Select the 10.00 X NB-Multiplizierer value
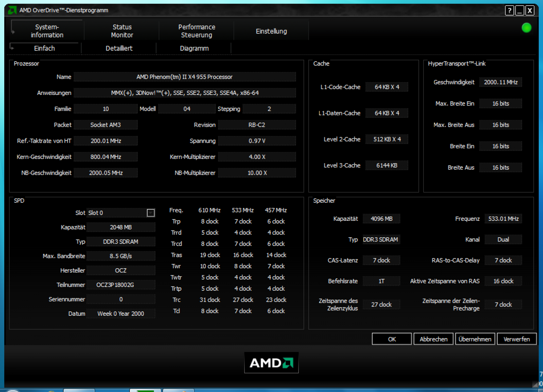Screen dimensions: 543x392 257,173
